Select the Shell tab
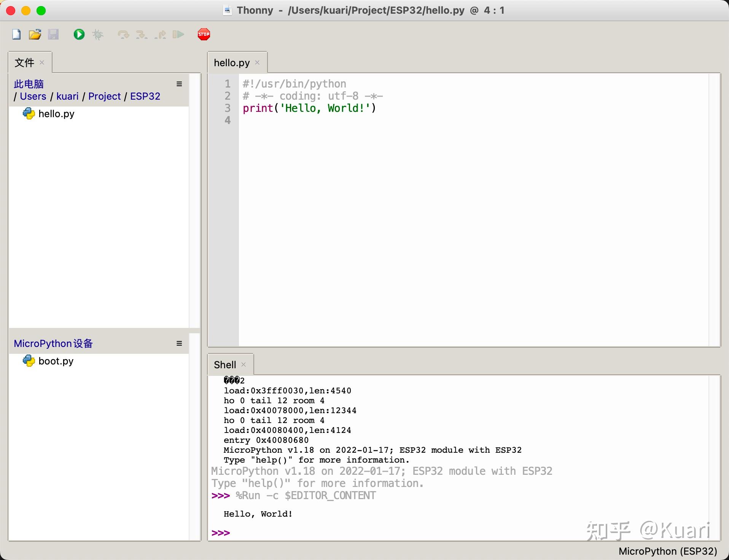Image resolution: width=729 pixels, height=560 pixels. point(225,364)
